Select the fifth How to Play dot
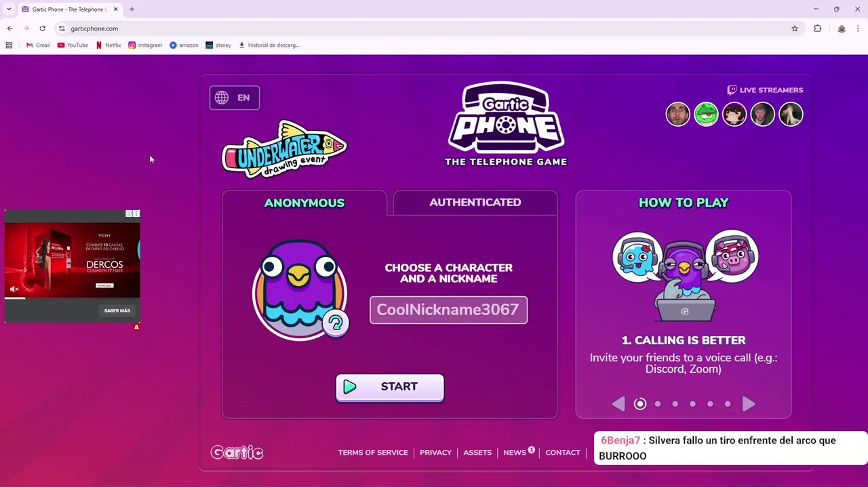868x488 pixels. 710,404
